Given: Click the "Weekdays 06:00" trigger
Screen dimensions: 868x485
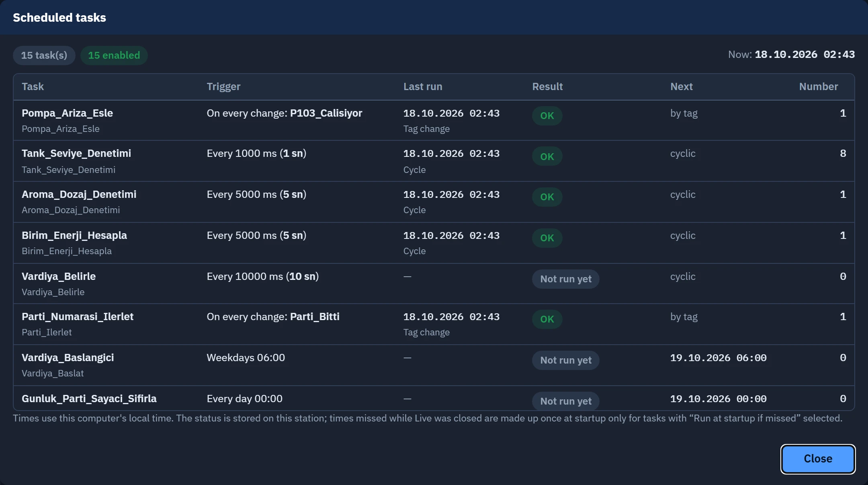Looking at the screenshot, I should [246, 358].
